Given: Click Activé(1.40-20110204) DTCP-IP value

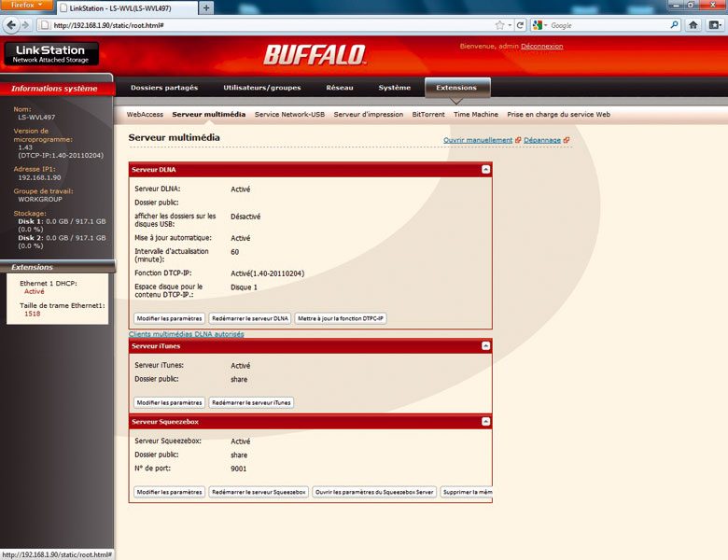Looking at the screenshot, I should [x=268, y=273].
